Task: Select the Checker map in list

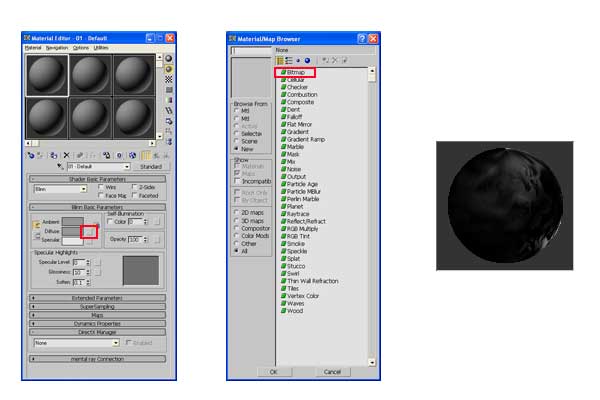Action: coord(297,87)
